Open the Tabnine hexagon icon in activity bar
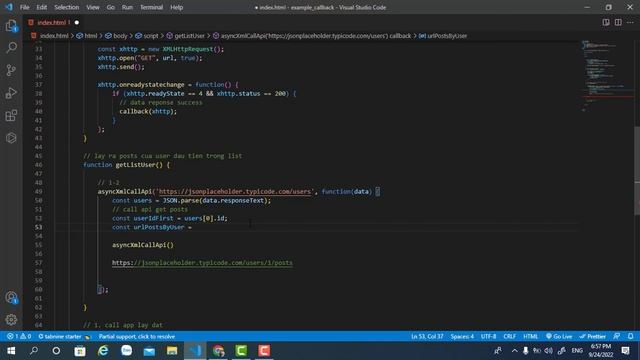 11,138
